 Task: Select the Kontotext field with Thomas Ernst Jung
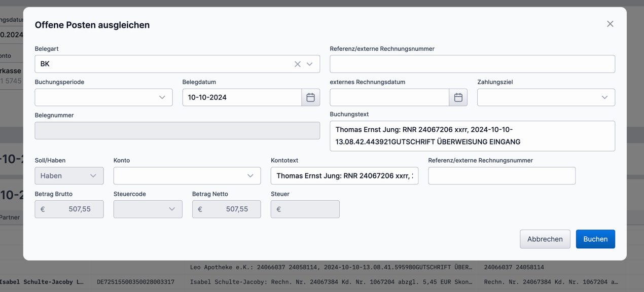(x=344, y=175)
